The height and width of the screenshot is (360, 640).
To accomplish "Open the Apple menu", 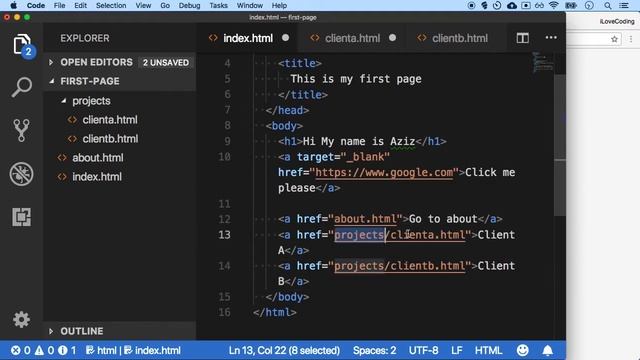I will (x=13, y=5).
